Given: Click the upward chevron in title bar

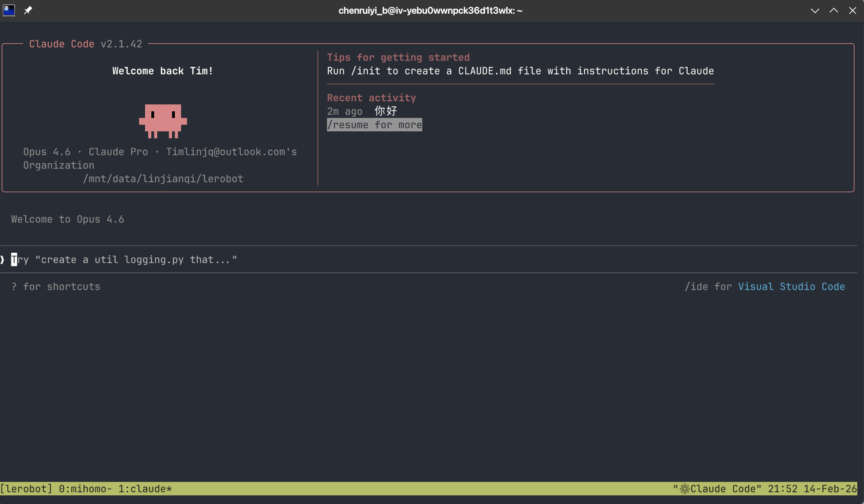Looking at the screenshot, I should [x=834, y=11].
